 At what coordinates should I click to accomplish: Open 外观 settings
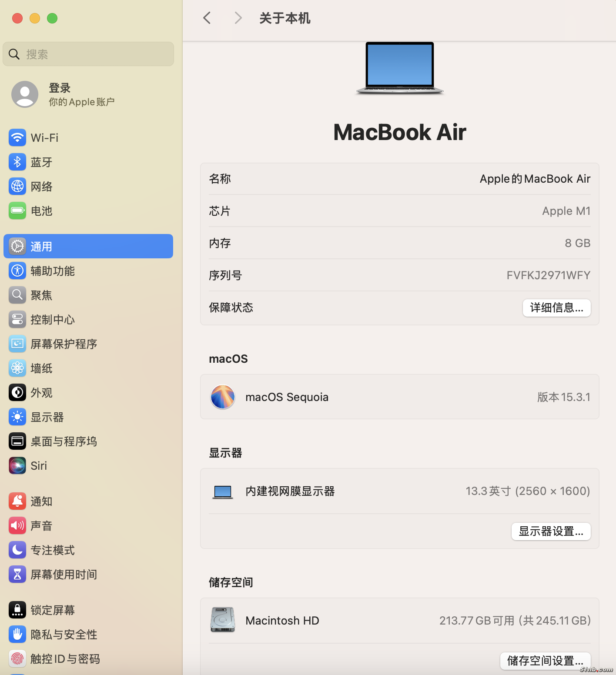(41, 392)
